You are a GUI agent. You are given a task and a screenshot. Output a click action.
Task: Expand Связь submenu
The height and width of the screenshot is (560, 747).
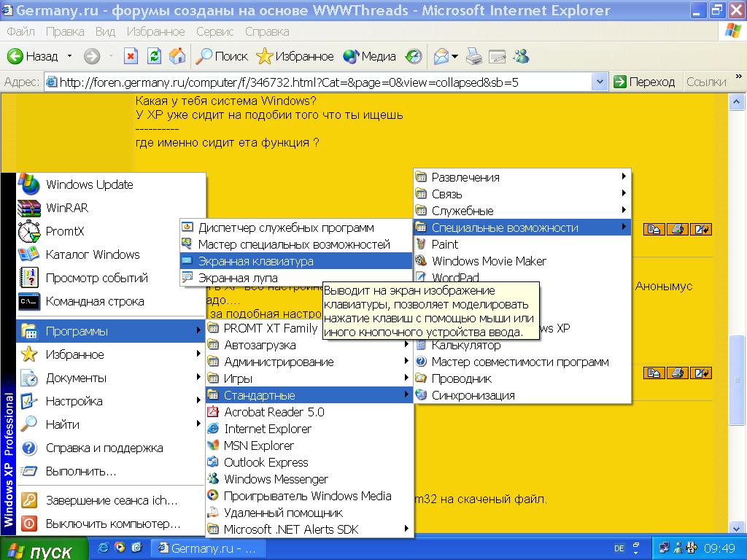[522, 194]
